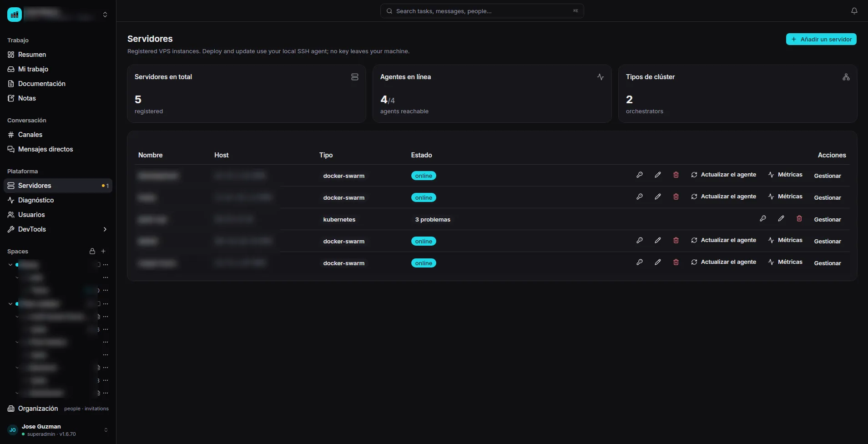Open Notas page

click(x=58, y=98)
